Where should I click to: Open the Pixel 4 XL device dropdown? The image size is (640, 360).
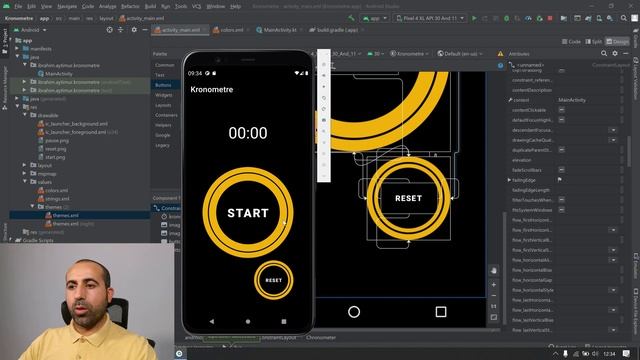click(430, 18)
